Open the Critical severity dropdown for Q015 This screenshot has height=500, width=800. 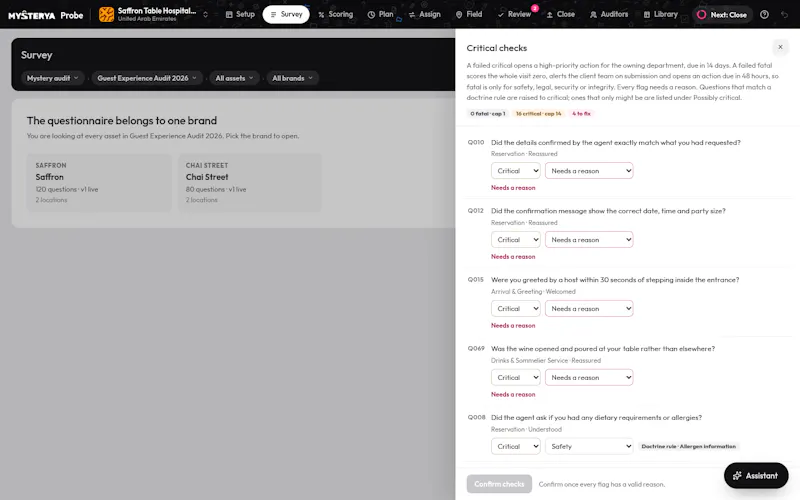(515, 309)
